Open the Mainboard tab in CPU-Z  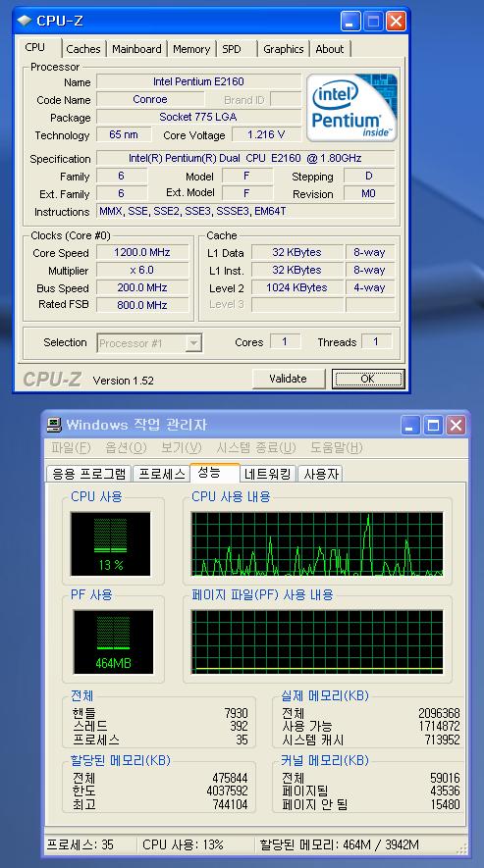[136, 49]
